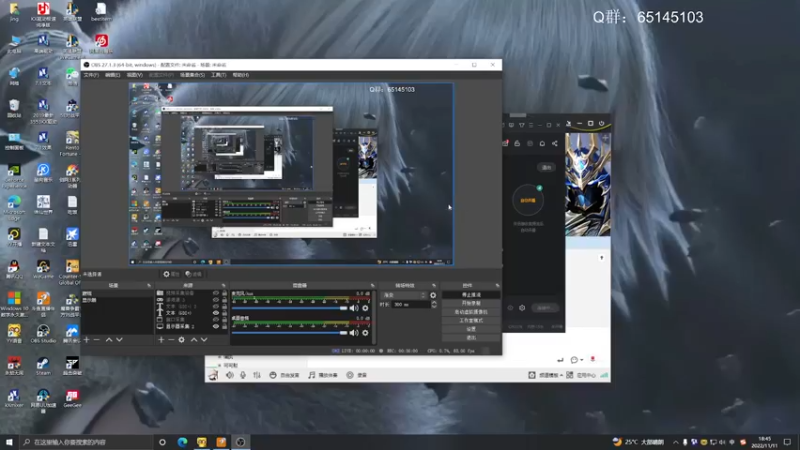This screenshot has height=450, width=800.
Task: Click the speaker icon in bottom streaming toolbar
Action: click(x=230, y=375)
